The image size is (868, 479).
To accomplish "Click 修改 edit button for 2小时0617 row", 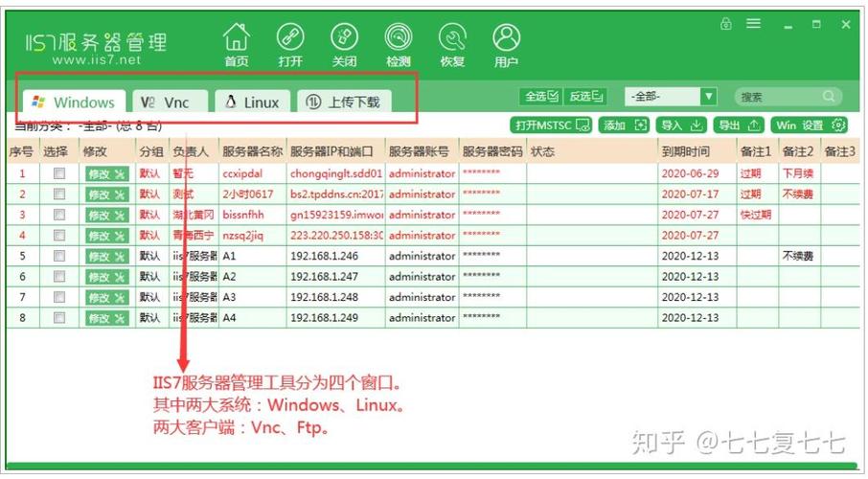I will pos(107,194).
